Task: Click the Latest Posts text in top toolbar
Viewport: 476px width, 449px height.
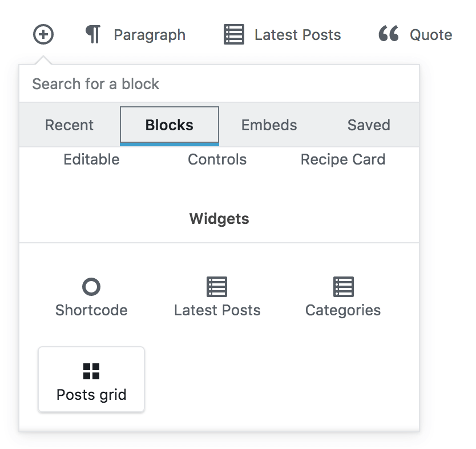Action: 297,35
